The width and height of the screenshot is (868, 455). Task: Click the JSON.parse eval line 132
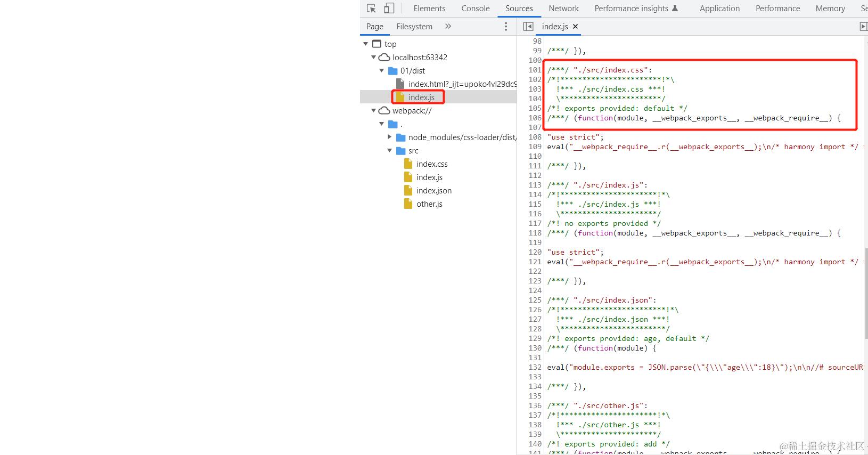click(705, 367)
